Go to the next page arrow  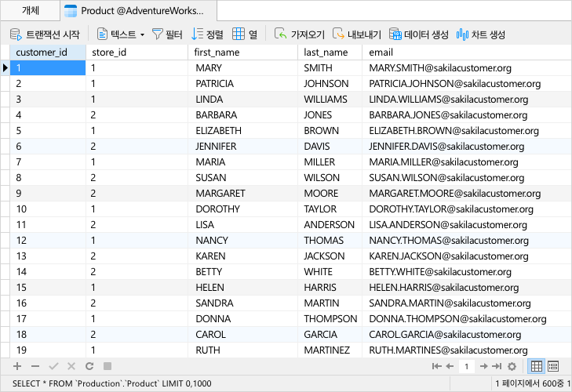[x=484, y=366]
